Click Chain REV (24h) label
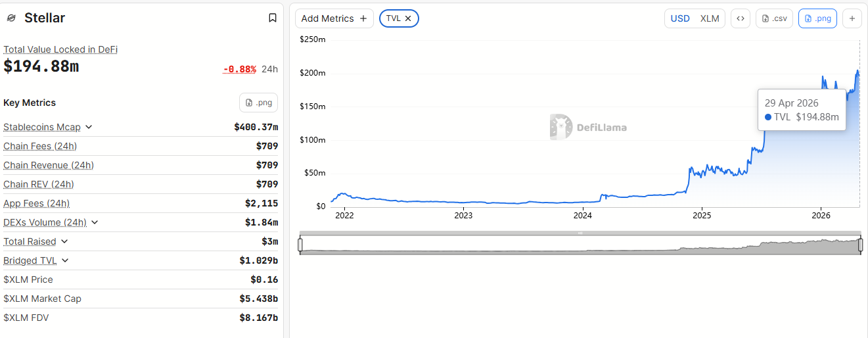868x338 pixels. (x=39, y=184)
